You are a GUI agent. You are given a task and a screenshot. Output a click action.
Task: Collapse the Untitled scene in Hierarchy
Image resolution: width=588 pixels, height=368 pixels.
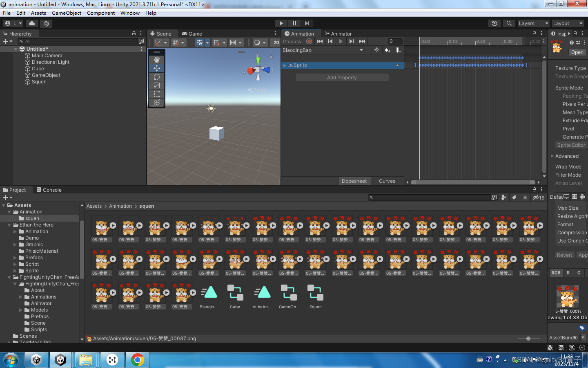16,49
